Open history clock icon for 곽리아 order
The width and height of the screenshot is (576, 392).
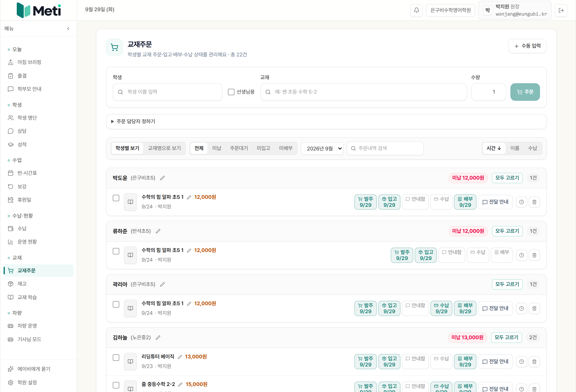coord(521,308)
